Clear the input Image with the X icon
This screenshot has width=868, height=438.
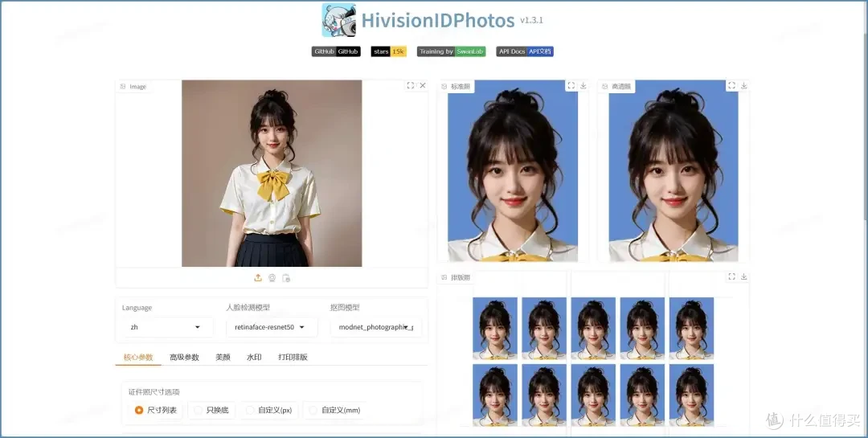tap(423, 85)
